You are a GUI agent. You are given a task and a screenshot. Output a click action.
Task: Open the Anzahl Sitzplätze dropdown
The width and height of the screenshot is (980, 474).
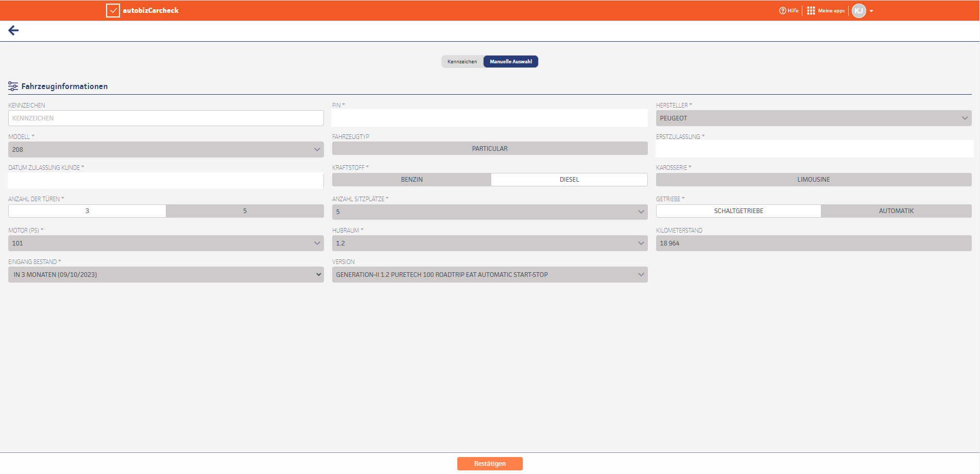490,212
